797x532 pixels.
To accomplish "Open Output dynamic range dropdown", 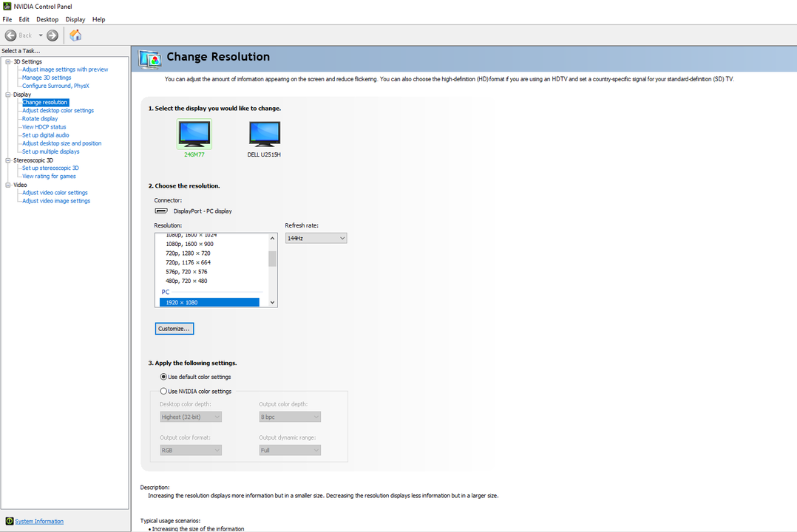I will pos(290,450).
